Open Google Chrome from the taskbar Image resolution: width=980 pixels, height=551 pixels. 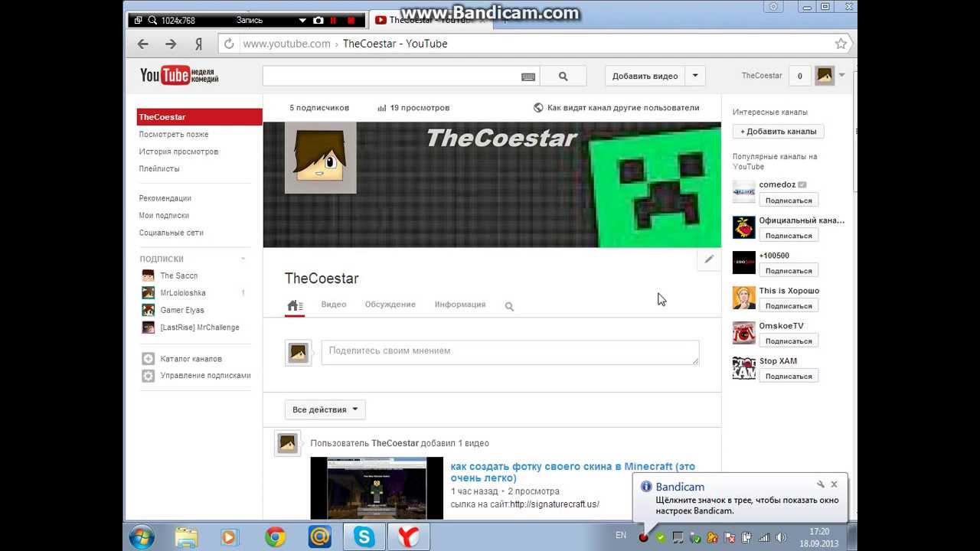pyautogui.click(x=275, y=536)
